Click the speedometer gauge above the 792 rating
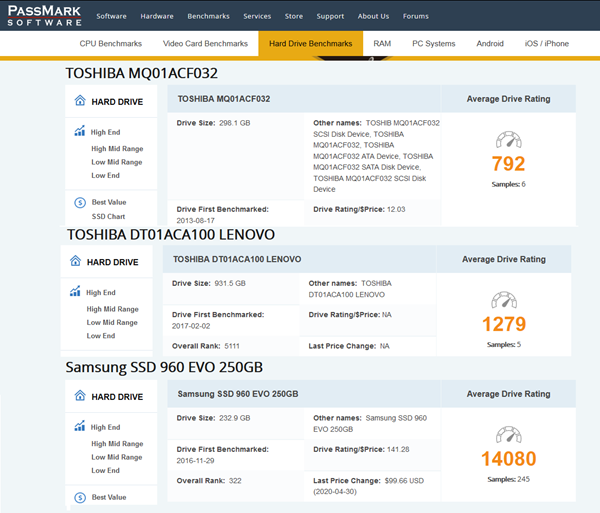The image size is (600, 513). point(508,141)
